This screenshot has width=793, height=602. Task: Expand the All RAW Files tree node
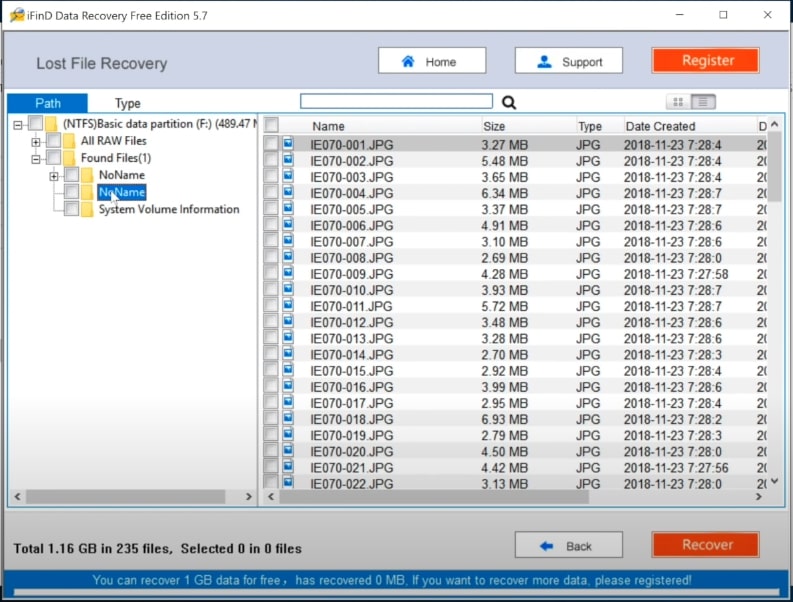click(36, 141)
